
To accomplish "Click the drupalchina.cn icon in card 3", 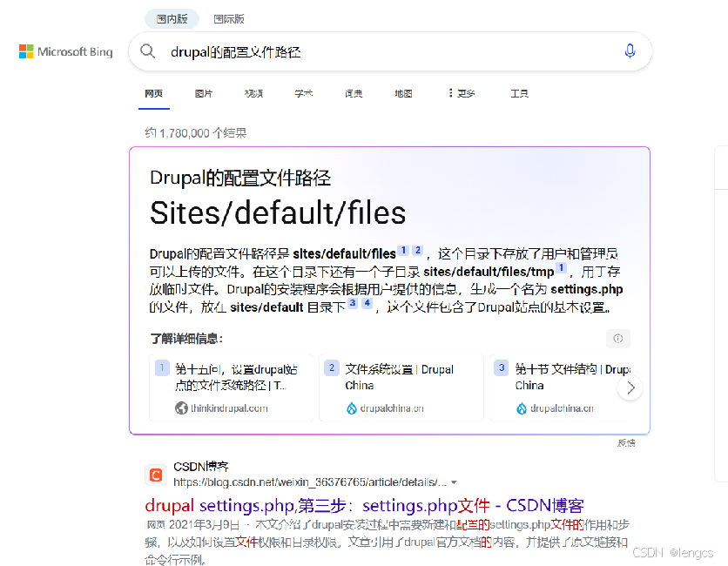I will pos(522,408).
